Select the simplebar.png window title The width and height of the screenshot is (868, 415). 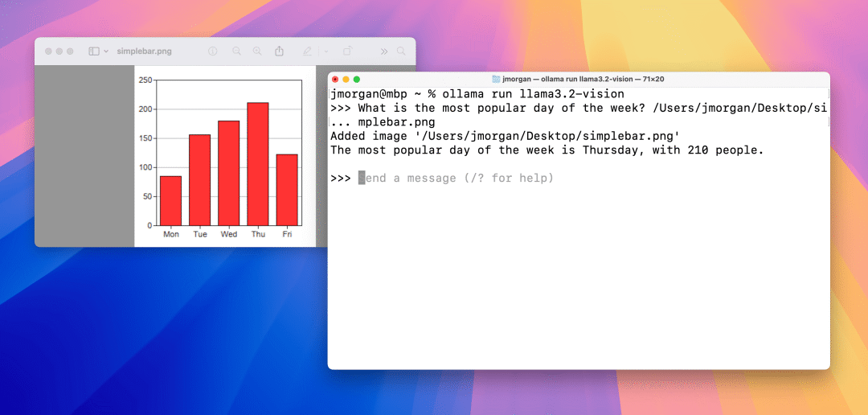[x=144, y=51]
